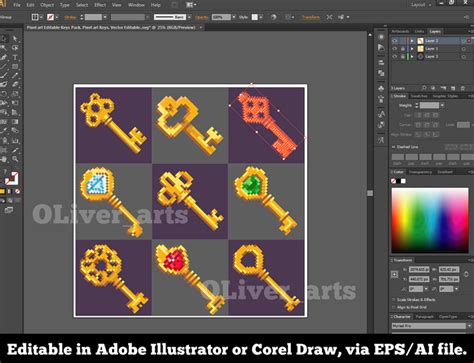474x363 pixels.
Task: Switch to the Transparency tab
Action: coord(420,172)
